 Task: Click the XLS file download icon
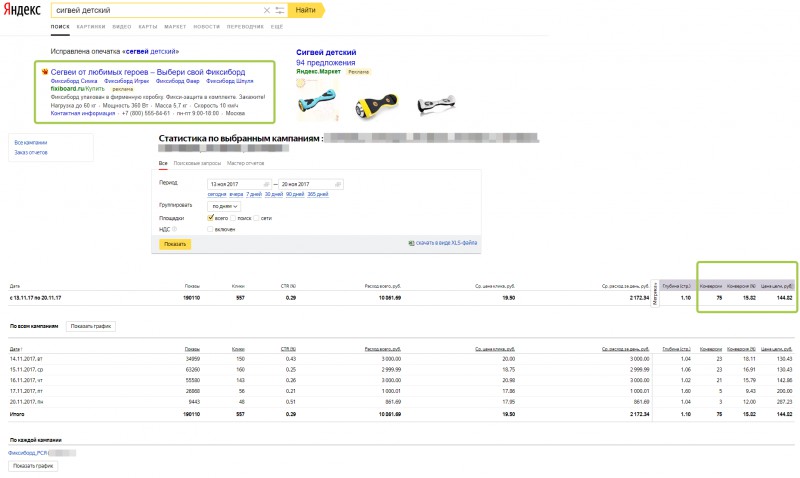tap(411, 243)
